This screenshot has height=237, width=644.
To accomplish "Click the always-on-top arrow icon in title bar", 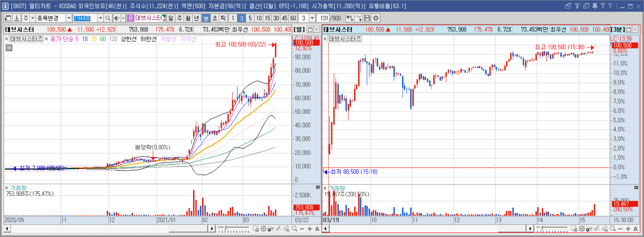I will pyautogui.click(x=577, y=6).
